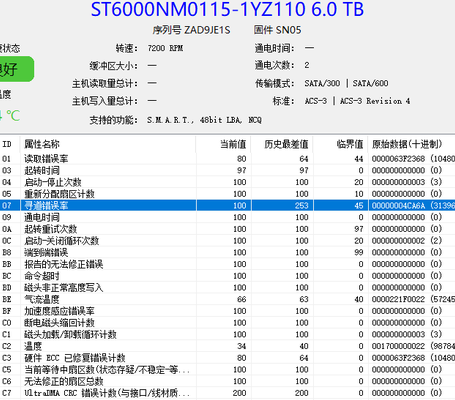This screenshot has height=400, width=455.
Task: Select the BE 气流温度 row
Action: [227, 299]
